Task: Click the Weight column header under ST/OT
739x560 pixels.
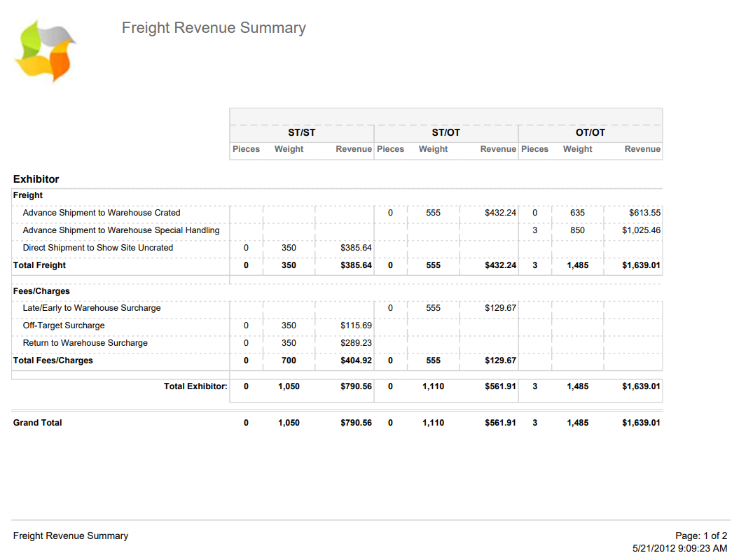Action: [x=433, y=149]
